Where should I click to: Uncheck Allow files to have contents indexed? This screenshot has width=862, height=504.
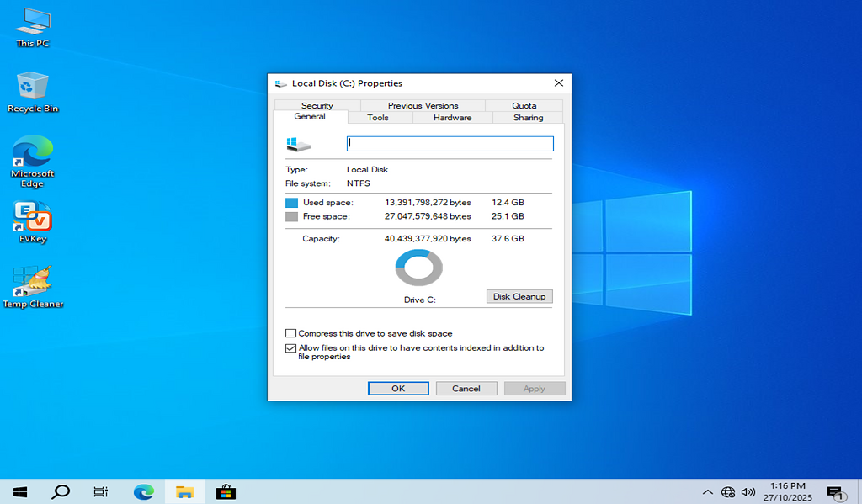291,348
